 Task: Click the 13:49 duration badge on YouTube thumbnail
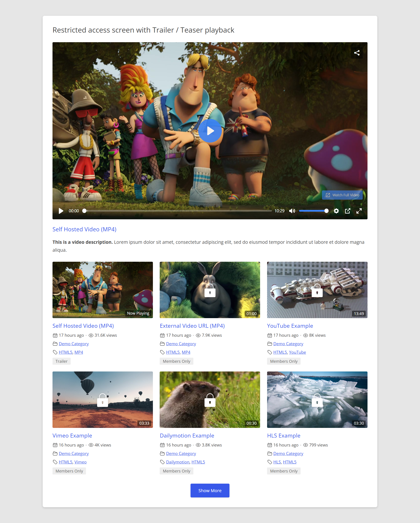click(359, 314)
